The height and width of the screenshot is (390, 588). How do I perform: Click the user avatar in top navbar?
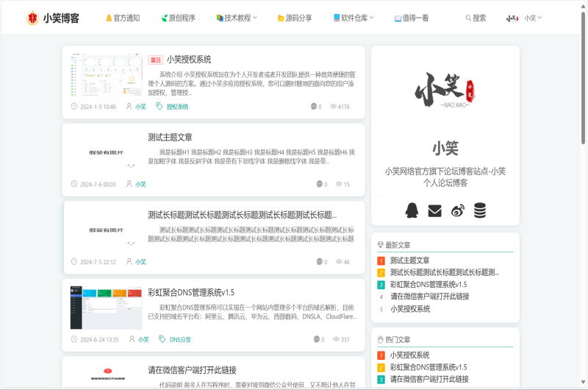click(512, 18)
